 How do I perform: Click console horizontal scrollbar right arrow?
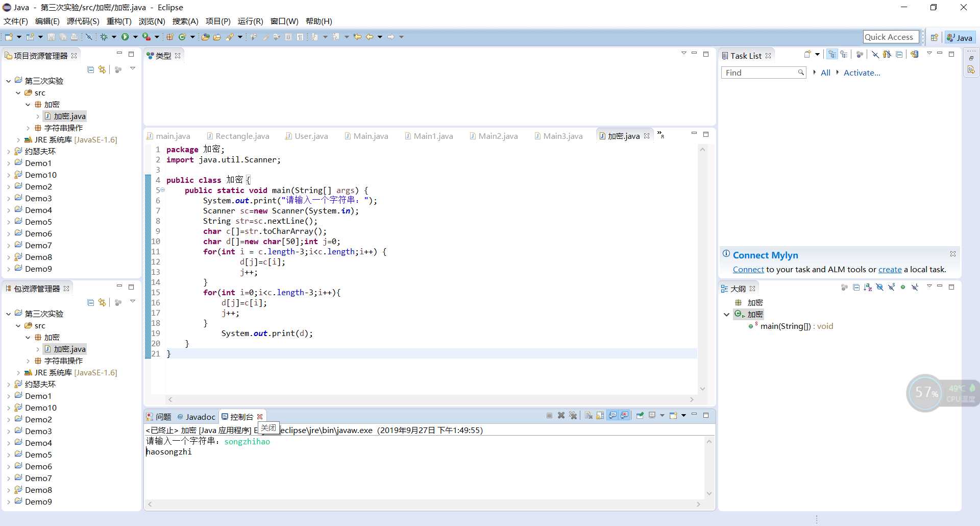(698, 504)
